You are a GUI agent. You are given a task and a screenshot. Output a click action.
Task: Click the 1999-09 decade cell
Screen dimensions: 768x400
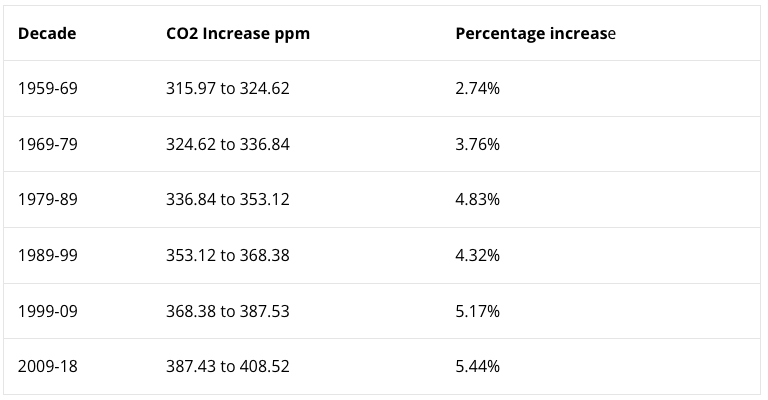[x=47, y=311]
